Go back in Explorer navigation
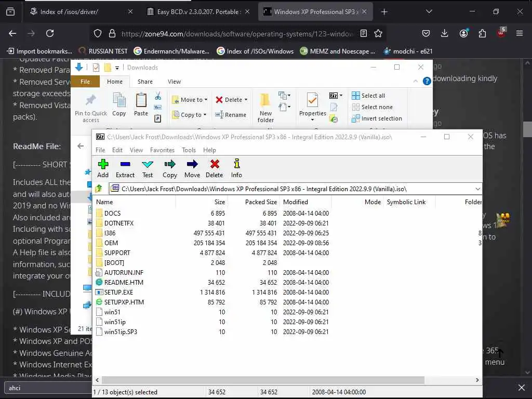The image size is (532, 399). coord(81,146)
